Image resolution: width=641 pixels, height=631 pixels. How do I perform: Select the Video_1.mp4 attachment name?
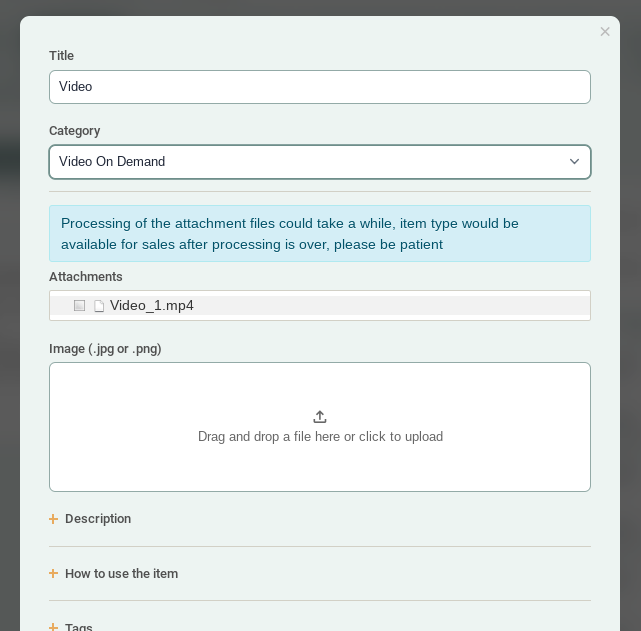pos(152,306)
